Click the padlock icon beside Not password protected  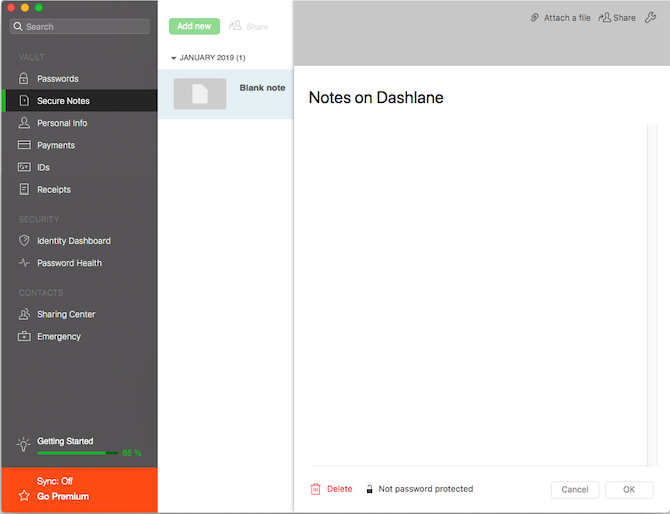370,489
